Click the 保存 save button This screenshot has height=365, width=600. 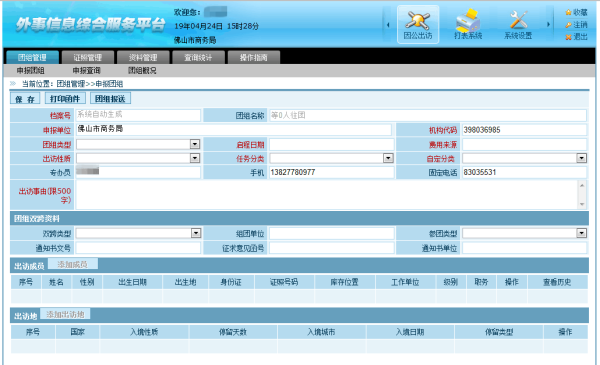point(25,99)
